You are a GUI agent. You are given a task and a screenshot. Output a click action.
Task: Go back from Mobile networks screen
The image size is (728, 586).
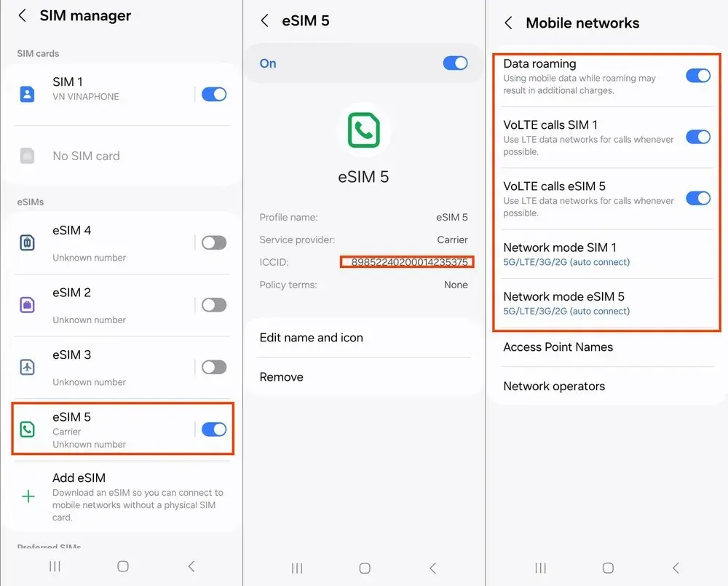pyautogui.click(x=508, y=23)
